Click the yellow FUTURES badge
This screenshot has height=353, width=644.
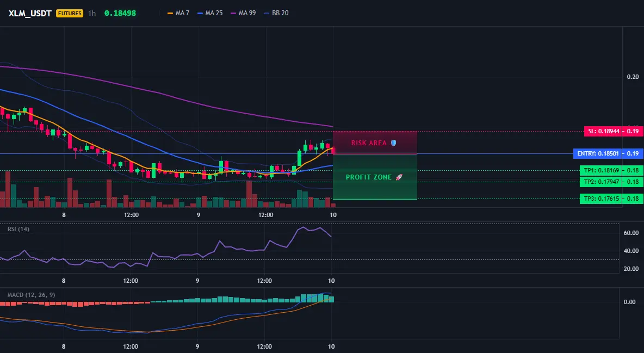(x=70, y=13)
